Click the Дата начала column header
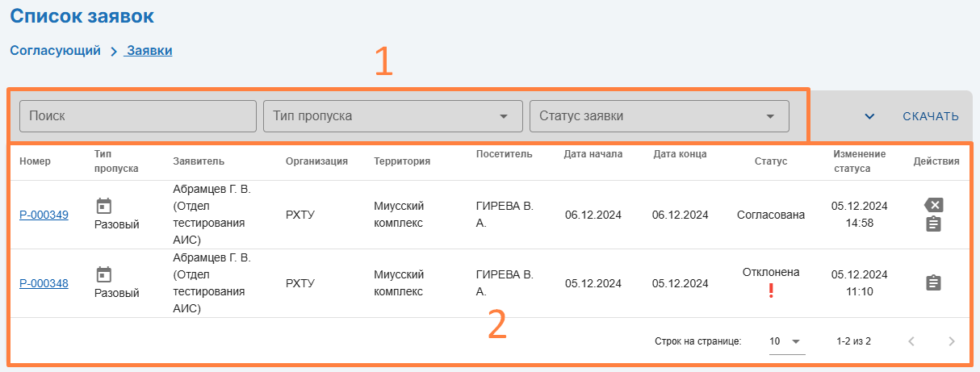Image resolution: width=980 pixels, height=372 pixels. click(593, 154)
